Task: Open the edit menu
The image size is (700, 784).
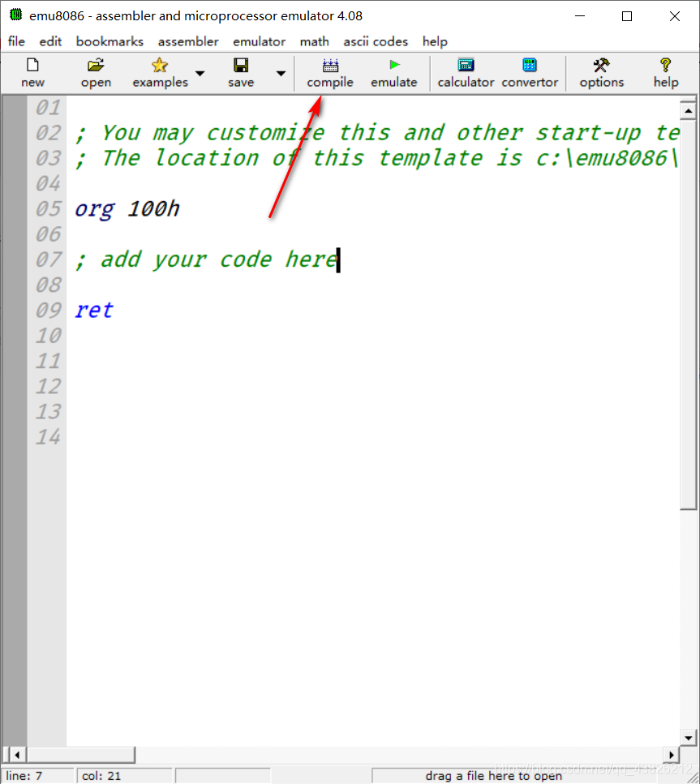Action: pyautogui.click(x=50, y=41)
